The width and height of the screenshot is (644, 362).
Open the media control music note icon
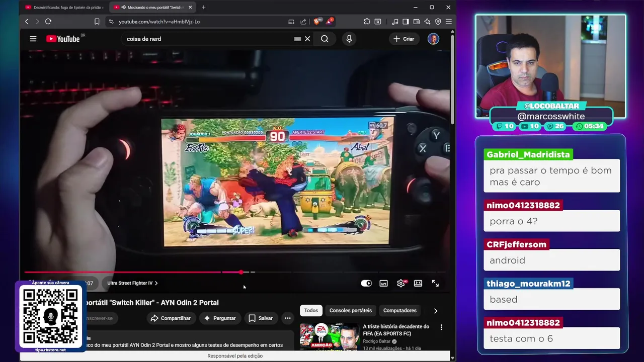(395, 22)
